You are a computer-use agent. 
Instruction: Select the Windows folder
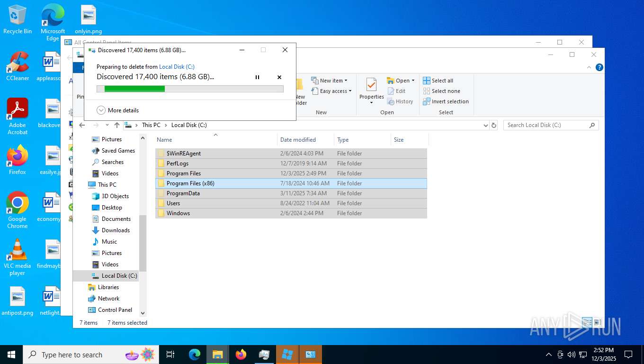tap(291, 213)
